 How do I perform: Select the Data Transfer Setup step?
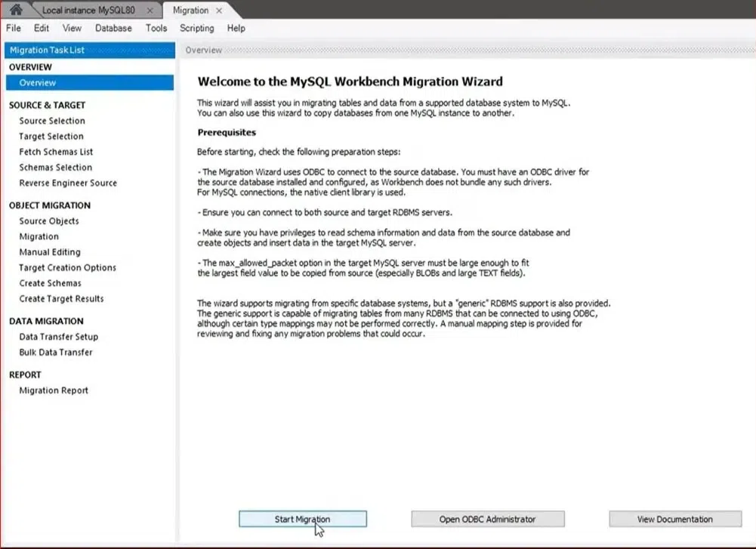click(58, 337)
